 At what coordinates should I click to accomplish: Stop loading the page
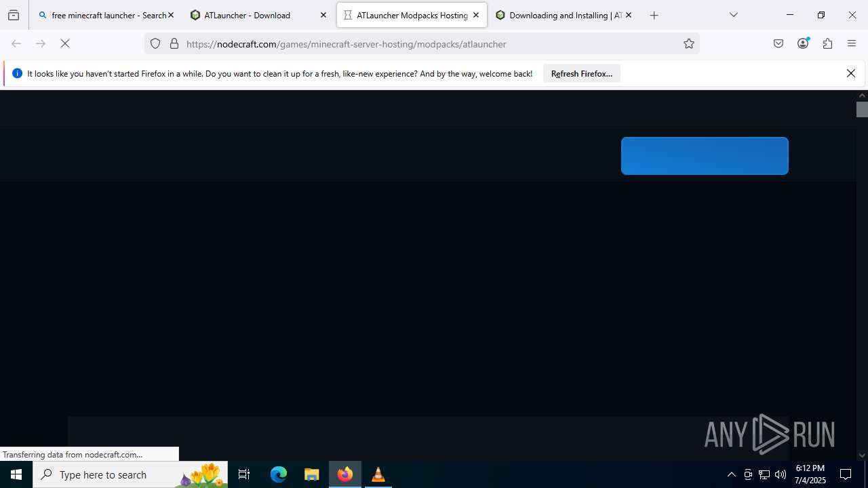tap(65, 43)
